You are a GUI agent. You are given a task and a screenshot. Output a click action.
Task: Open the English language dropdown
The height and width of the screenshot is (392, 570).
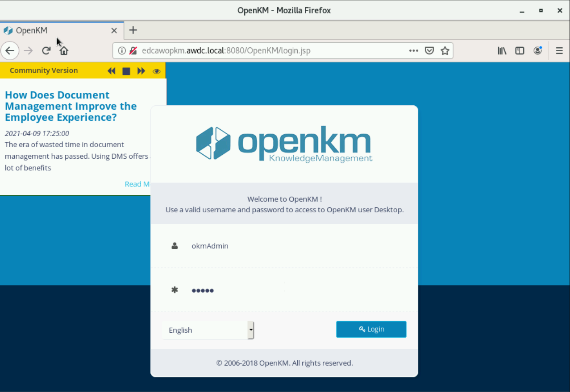208,330
